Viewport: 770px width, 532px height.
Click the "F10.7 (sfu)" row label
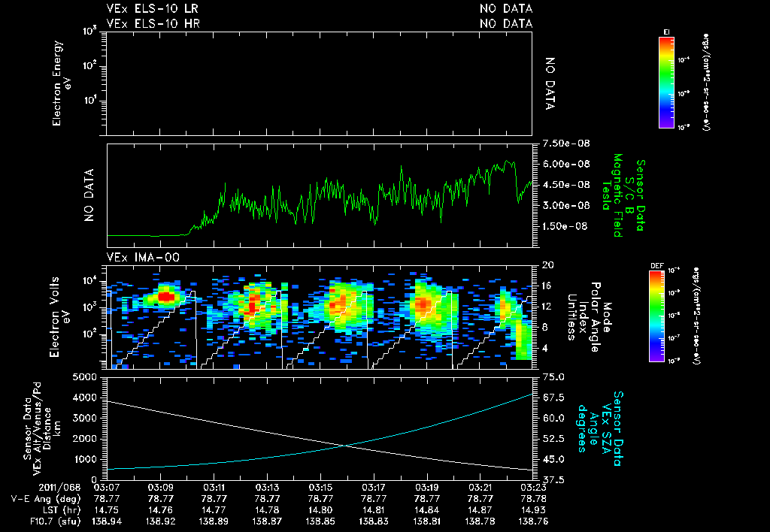tap(54, 521)
